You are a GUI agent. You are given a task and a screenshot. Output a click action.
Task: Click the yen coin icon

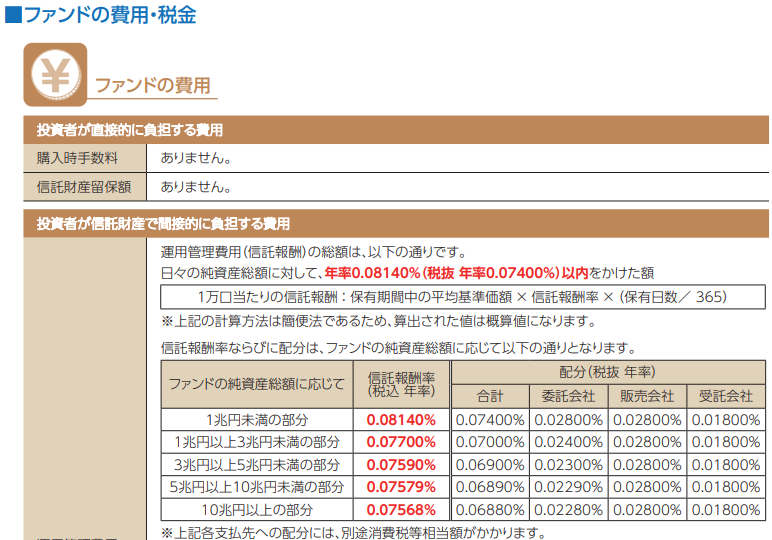tap(55, 74)
